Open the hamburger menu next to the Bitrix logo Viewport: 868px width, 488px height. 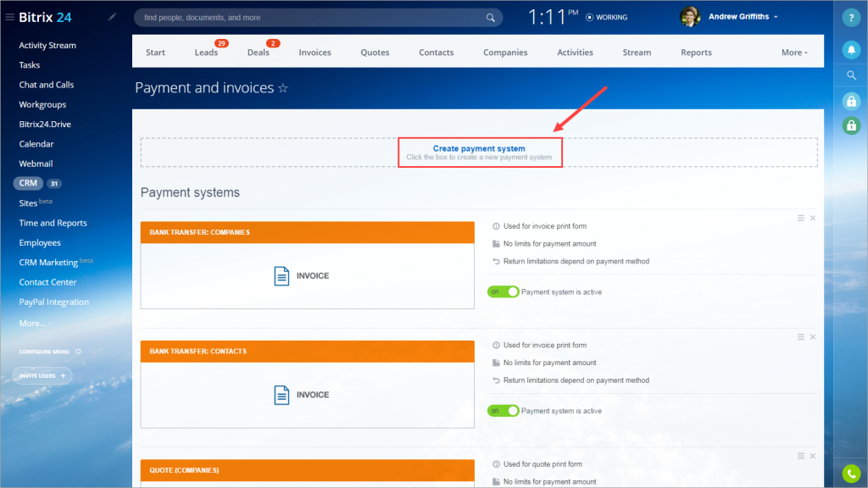9,17
